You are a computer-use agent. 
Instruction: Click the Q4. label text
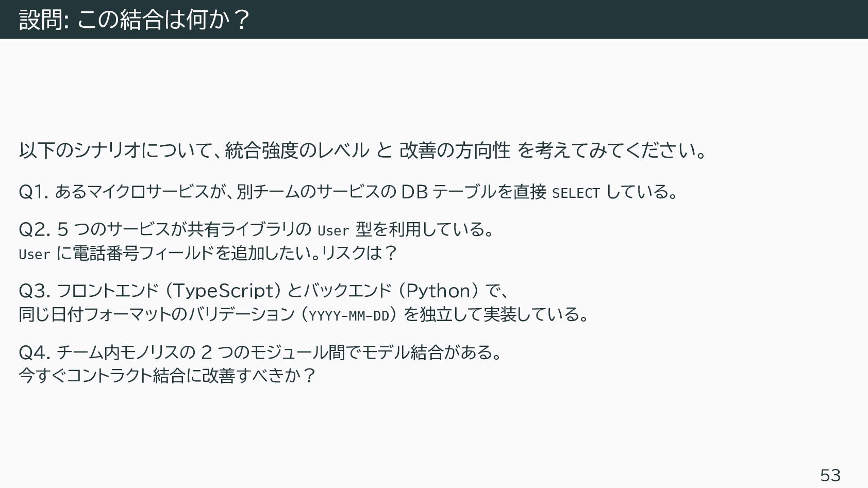point(35,352)
